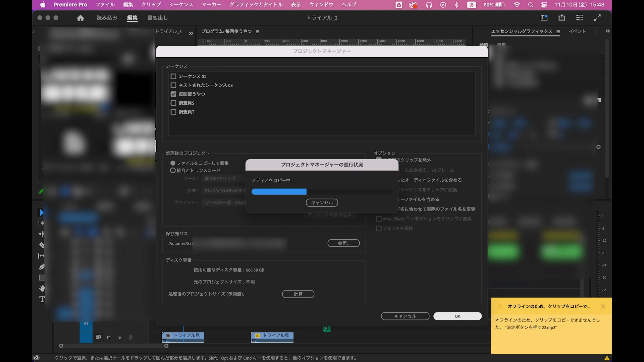The height and width of the screenshot is (362, 644).
Task: Open the quick export share icon
Action: click(562, 18)
